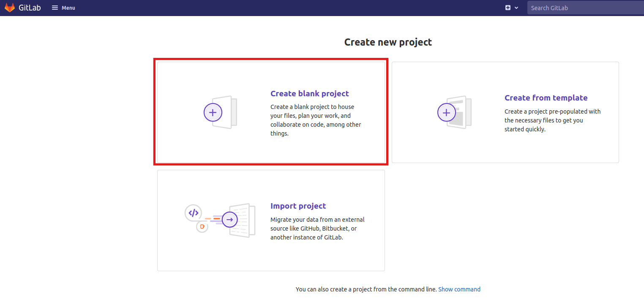Viewport: 644px width, 302px height.
Task: Expand the new-item chevron dropdown
Action: click(x=516, y=8)
